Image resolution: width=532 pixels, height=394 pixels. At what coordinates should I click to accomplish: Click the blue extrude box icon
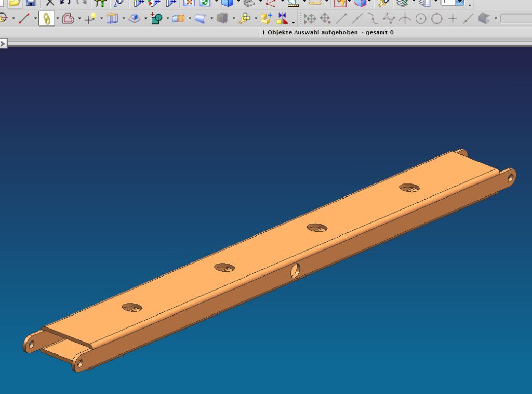click(x=135, y=19)
